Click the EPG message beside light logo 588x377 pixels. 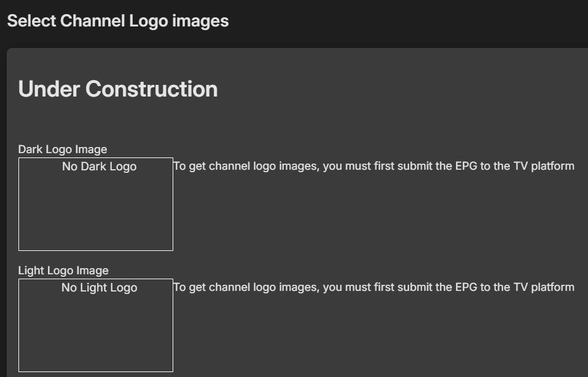374,287
